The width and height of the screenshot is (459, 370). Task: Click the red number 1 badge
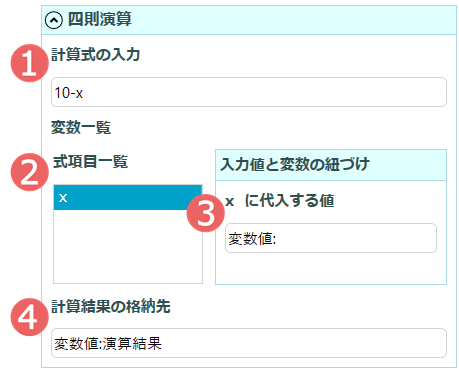(30, 63)
